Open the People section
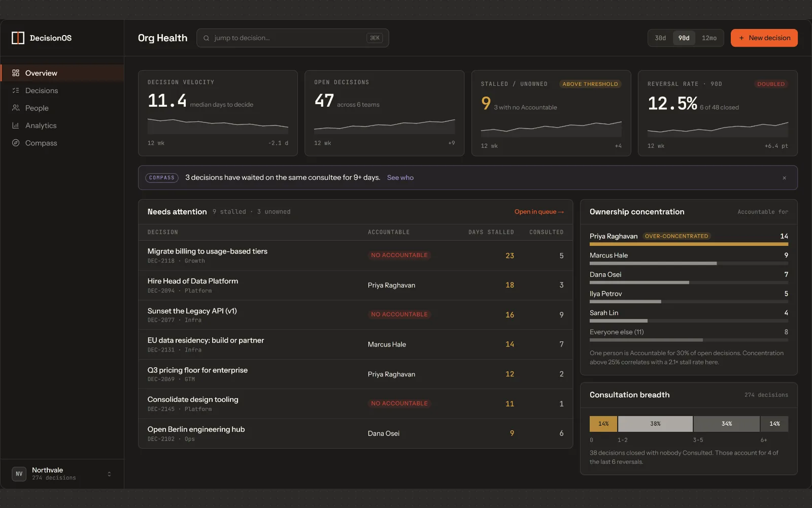The image size is (812, 508). click(62, 108)
